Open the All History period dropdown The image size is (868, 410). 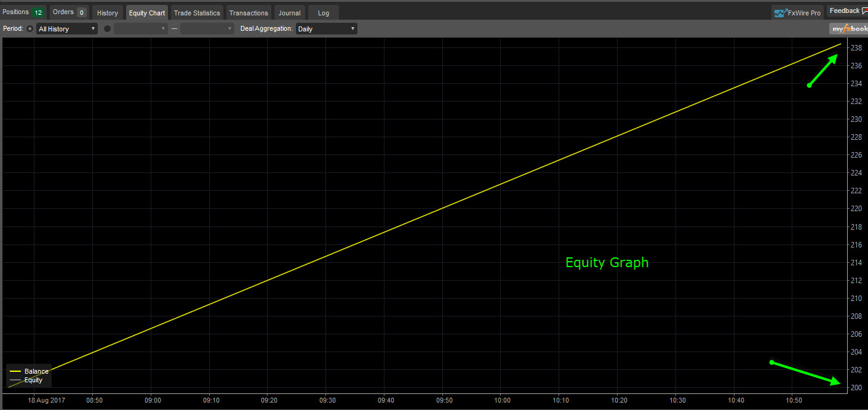tap(67, 29)
